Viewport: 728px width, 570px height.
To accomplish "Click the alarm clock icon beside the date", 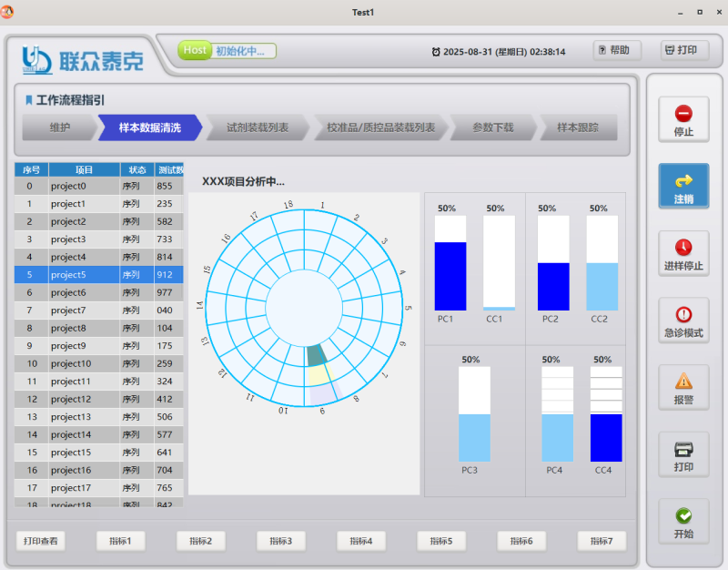I will tap(436, 52).
